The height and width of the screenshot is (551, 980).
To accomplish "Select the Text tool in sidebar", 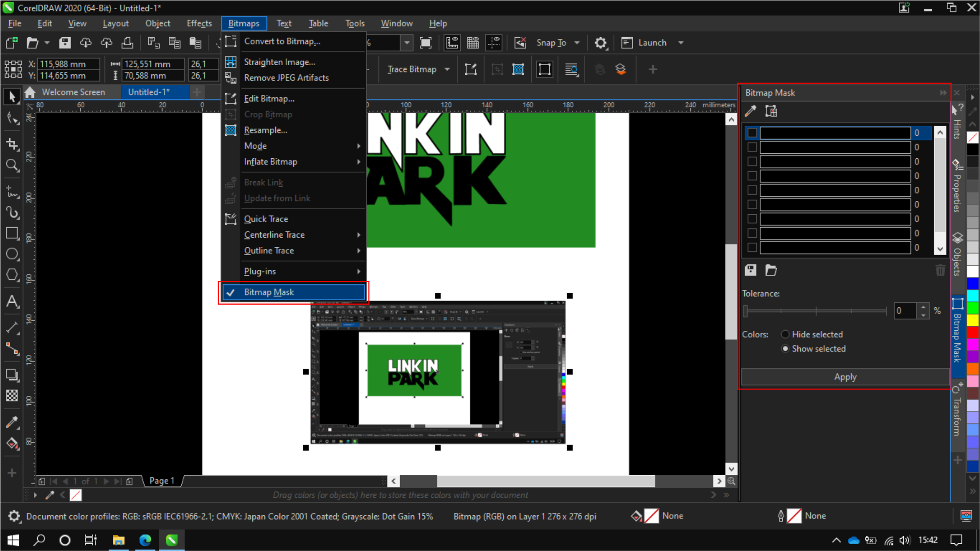I will [13, 302].
